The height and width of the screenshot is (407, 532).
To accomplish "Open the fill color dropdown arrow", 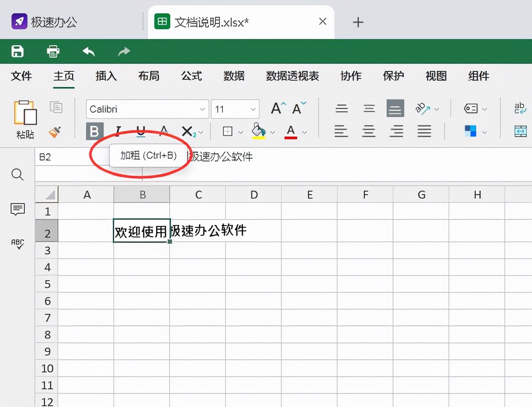I will coord(272,132).
